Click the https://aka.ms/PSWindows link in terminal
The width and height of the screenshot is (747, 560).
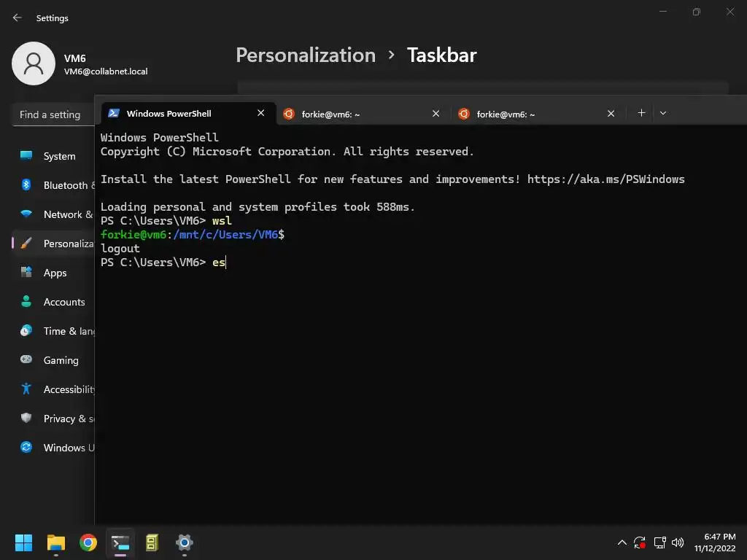[606, 179]
